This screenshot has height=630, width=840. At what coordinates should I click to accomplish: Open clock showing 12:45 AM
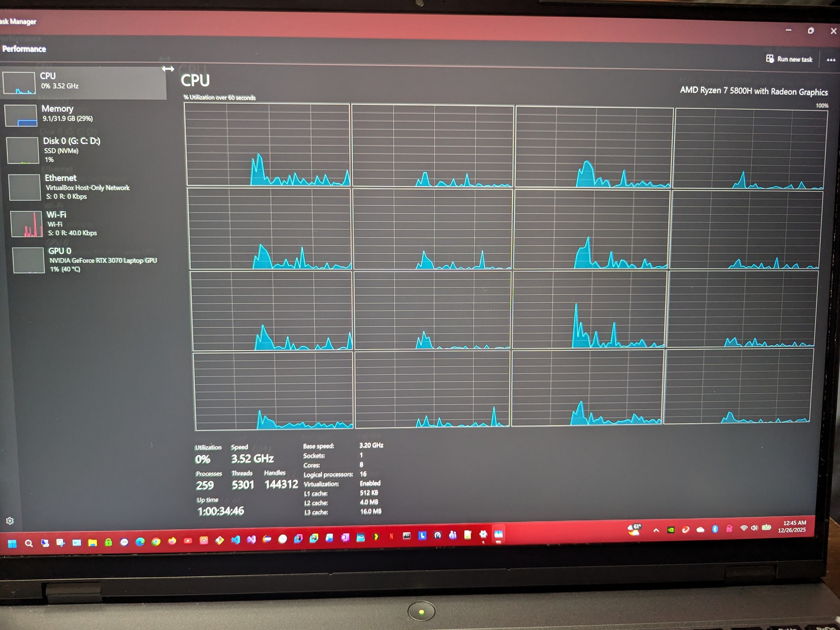793,526
